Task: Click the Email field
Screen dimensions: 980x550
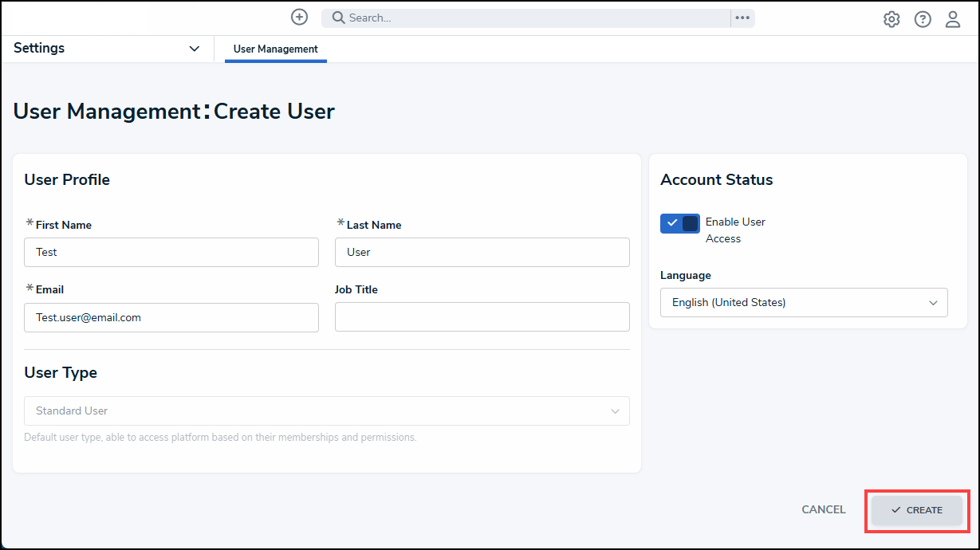Action: 171,317
